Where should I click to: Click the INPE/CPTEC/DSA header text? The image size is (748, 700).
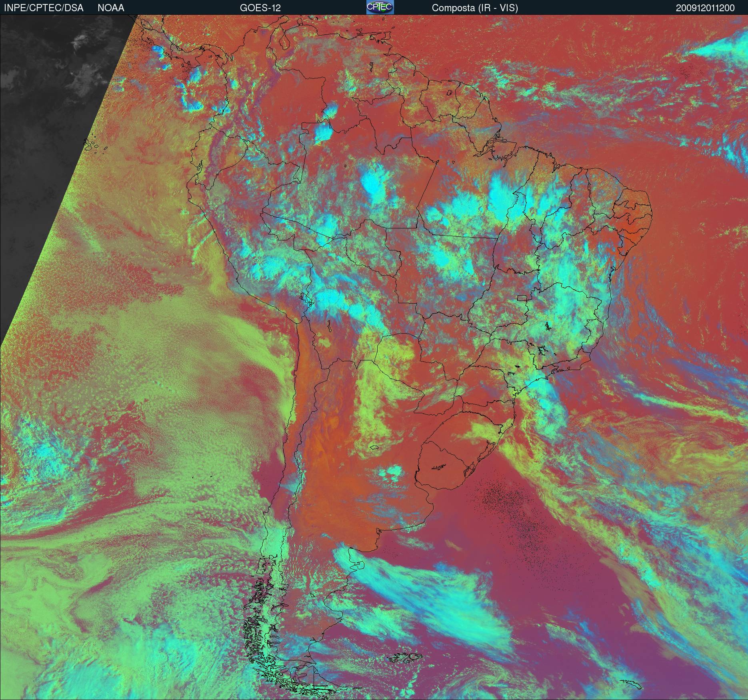point(44,8)
